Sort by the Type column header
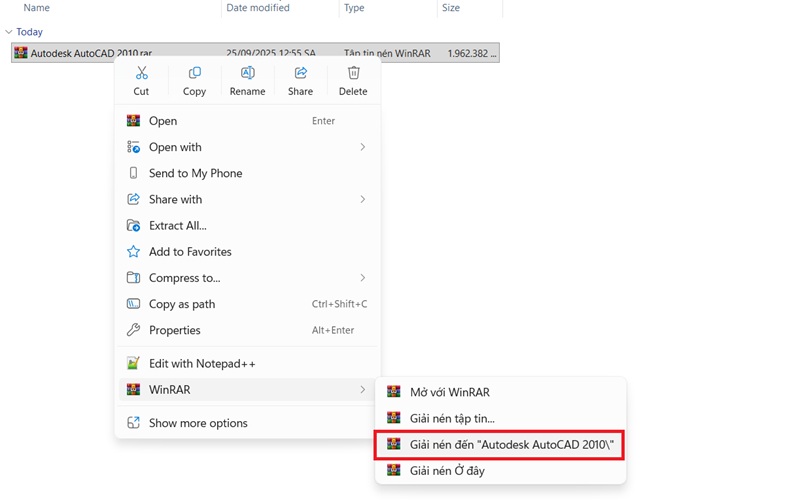The width and height of the screenshot is (800, 501). (354, 8)
